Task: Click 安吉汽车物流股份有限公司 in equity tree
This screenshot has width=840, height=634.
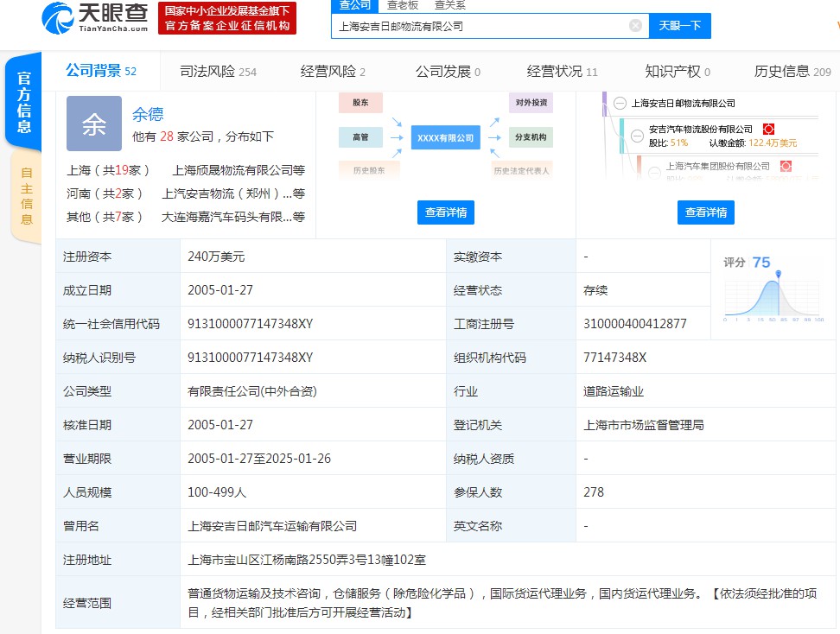Action: (x=701, y=129)
